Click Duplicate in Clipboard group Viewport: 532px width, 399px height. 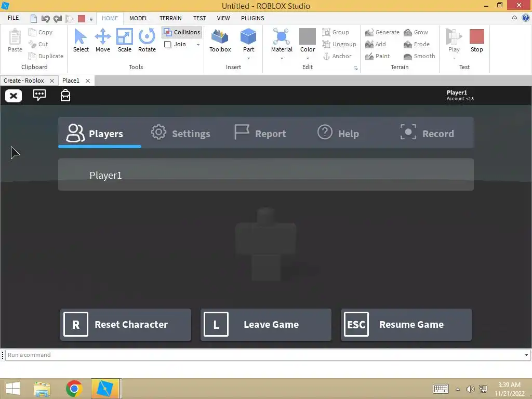46,56
